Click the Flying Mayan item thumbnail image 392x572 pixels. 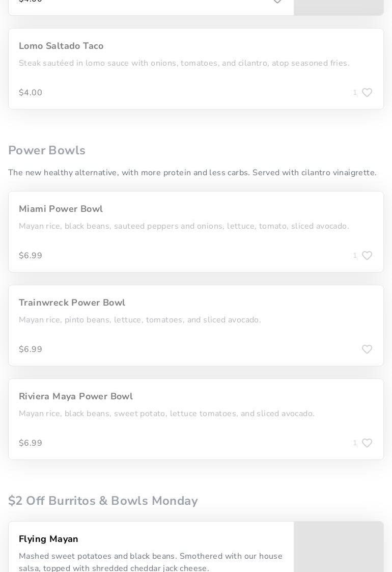[339, 548]
